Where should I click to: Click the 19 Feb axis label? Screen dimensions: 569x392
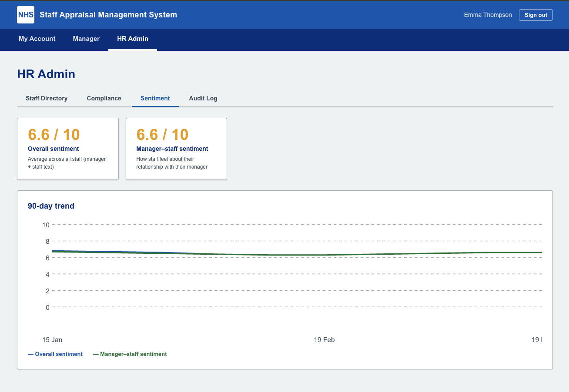[x=324, y=339]
